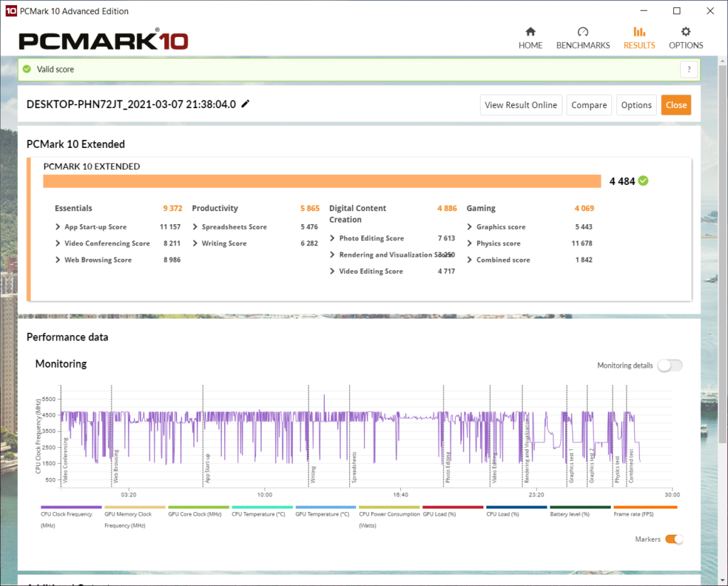This screenshot has width=728, height=586.
Task: Toggle the GPU Memory Clock Frequency legend swatch
Action: click(x=134, y=507)
